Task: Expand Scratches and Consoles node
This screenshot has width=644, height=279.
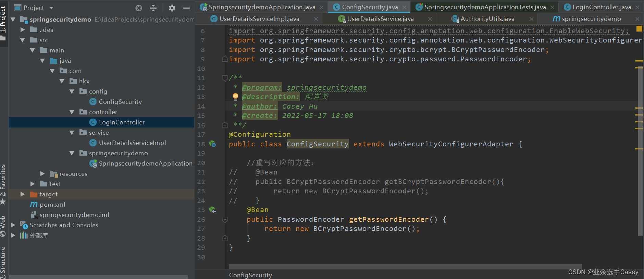Action: tap(13, 225)
